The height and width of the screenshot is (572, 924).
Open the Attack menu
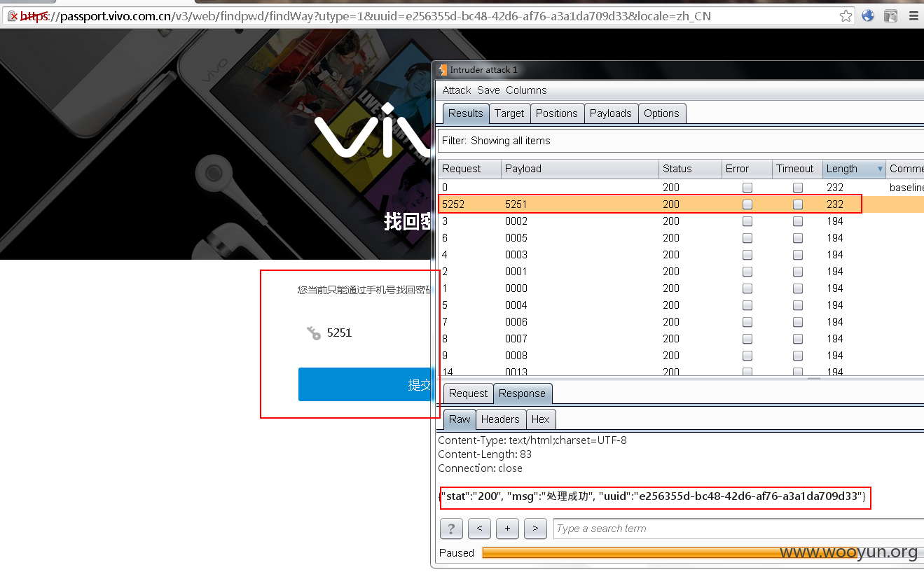(457, 90)
